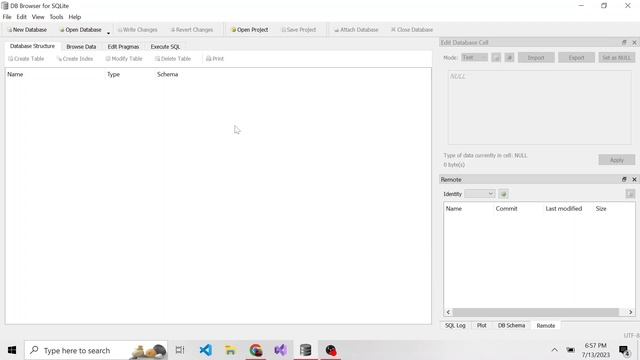Open the File menu
The width and height of the screenshot is (640, 360).
tap(7, 17)
